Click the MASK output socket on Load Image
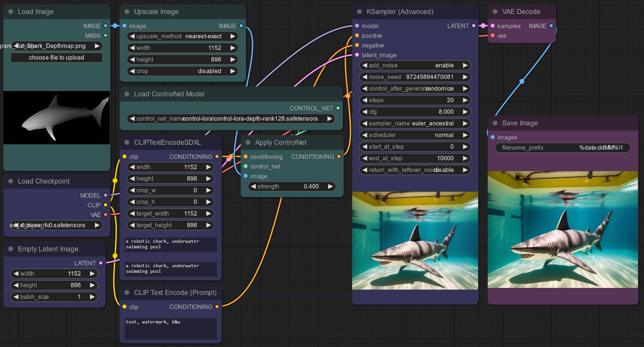This screenshot has height=347, width=644. click(x=106, y=36)
